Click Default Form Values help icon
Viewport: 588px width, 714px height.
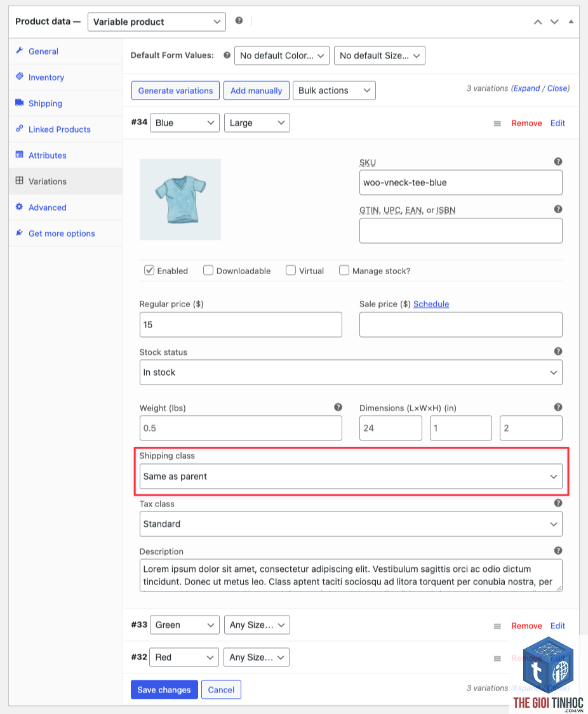pyautogui.click(x=227, y=55)
